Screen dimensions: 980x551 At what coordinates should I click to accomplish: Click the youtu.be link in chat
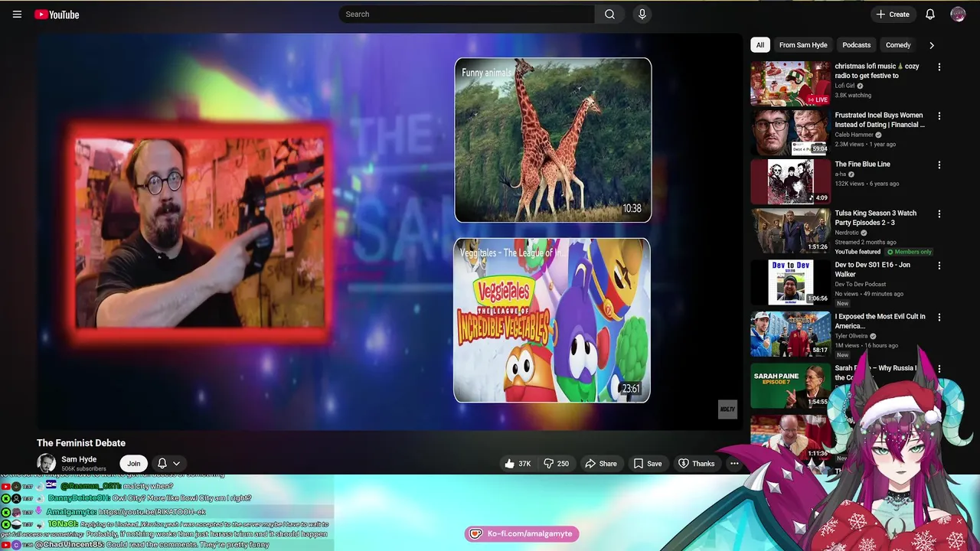pyautogui.click(x=152, y=511)
